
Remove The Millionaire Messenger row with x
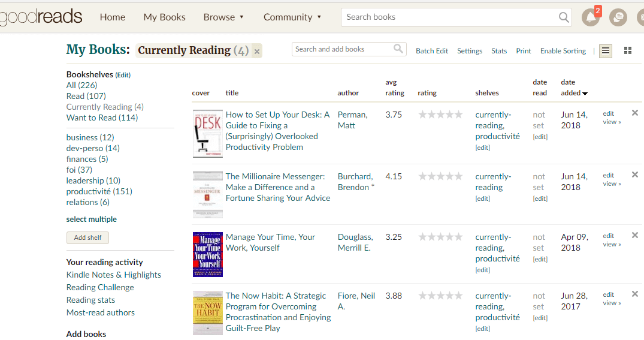point(634,174)
